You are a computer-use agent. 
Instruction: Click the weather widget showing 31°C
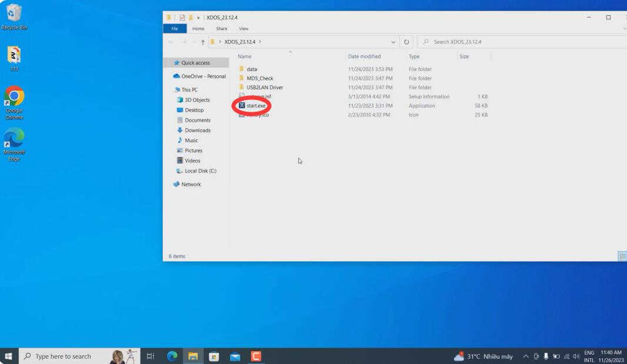coord(483,356)
